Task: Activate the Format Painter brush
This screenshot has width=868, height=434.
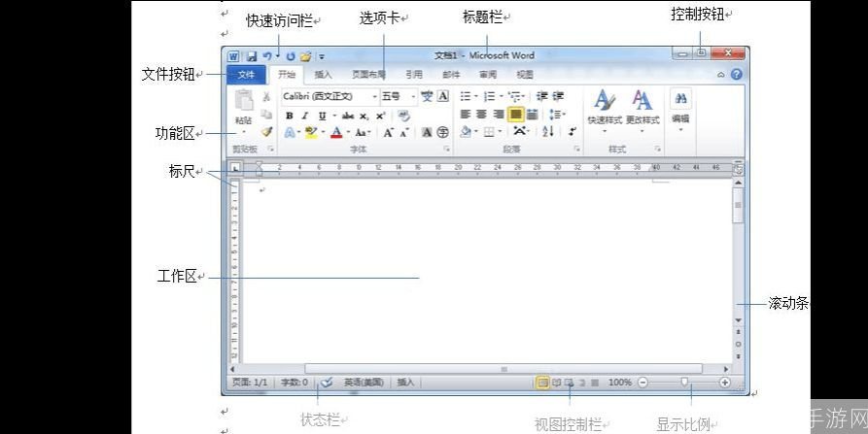Action: pyautogui.click(x=267, y=132)
